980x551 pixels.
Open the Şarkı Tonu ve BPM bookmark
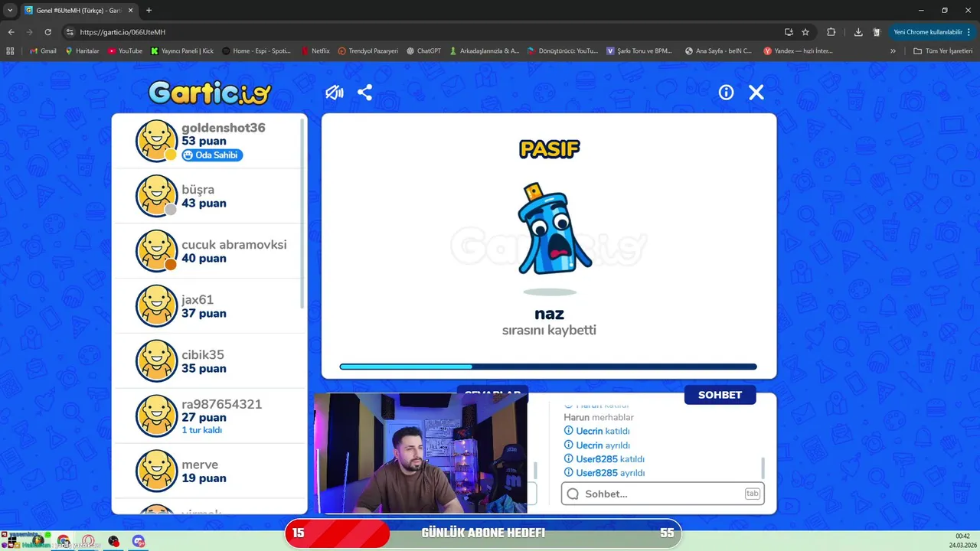point(639,51)
